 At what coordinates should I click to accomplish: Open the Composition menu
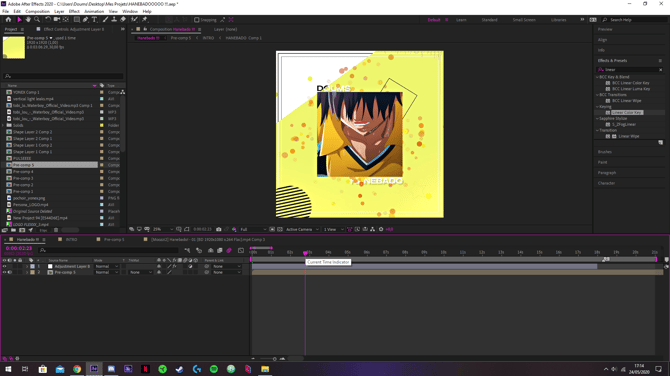click(x=38, y=12)
